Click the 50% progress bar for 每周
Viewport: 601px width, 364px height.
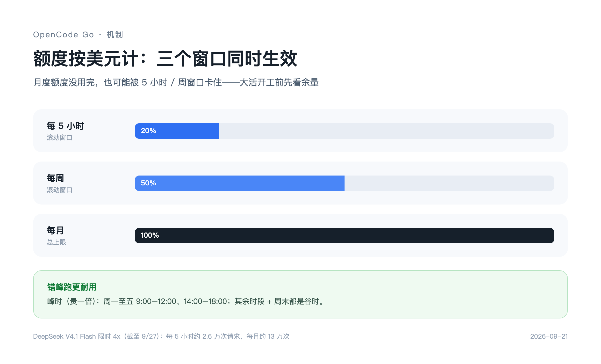[344, 183]
